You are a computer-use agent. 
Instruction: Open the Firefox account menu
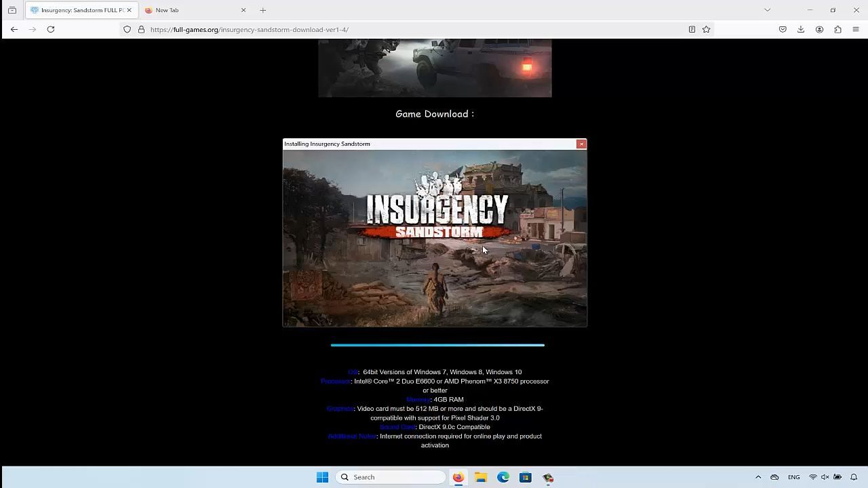pyautogui.click(x=819, y=29)
